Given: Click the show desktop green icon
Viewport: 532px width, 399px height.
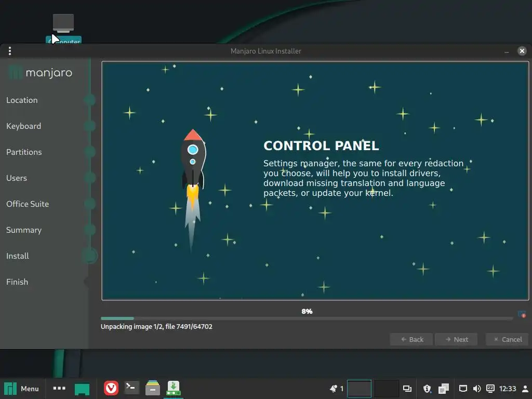Looking at the screenshot, I should (x=82, y=389).
